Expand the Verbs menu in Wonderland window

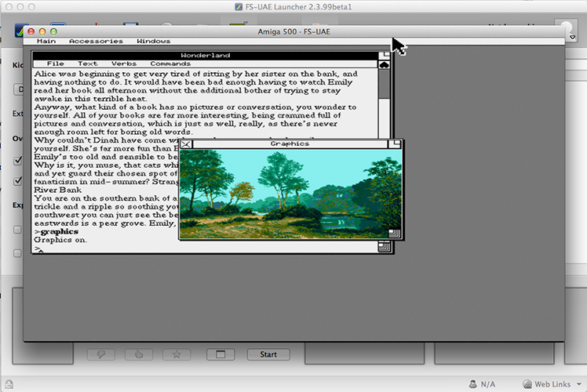pyautogui.click(x=123, y=64)
